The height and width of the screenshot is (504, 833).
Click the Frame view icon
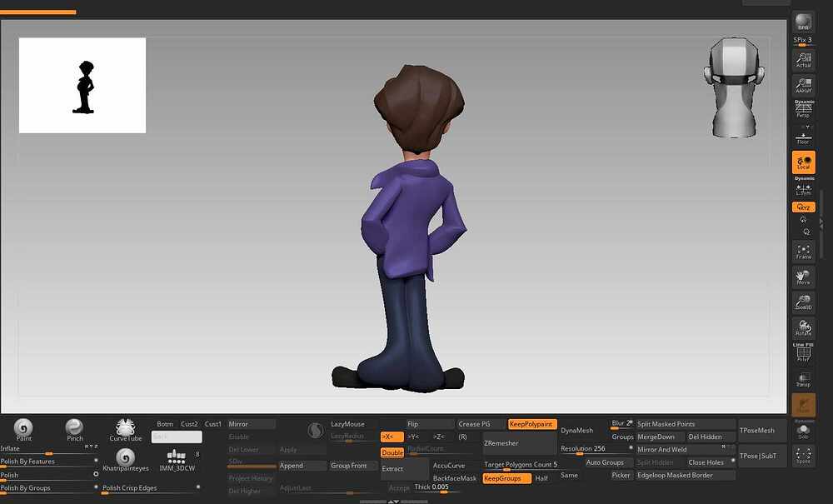pos(803,251)
